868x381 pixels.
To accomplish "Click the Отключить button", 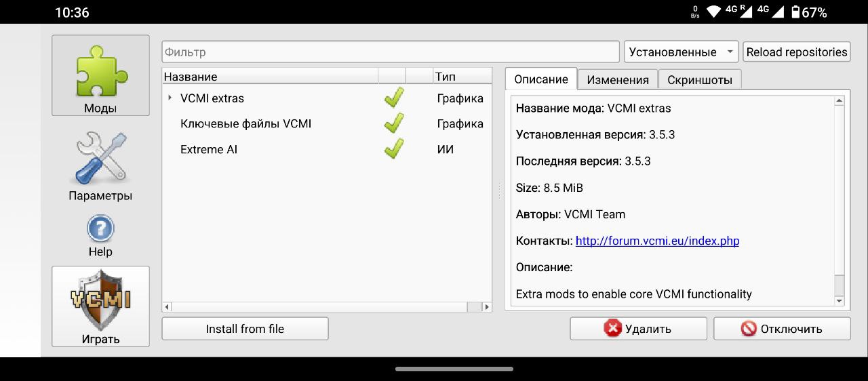I will pyautogui.click(x=782, y=329).
